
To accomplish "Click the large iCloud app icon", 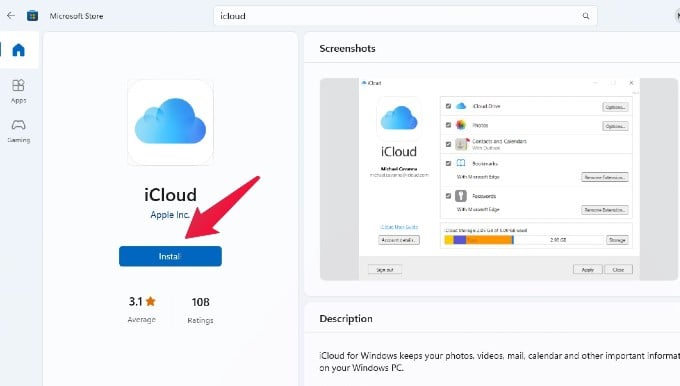I will tap(170, 122).
